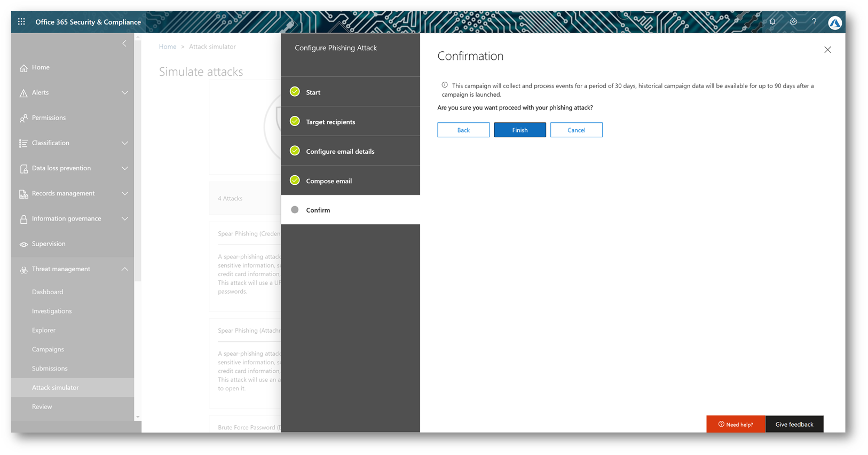Expand the Alerts menu chevron

125,93
